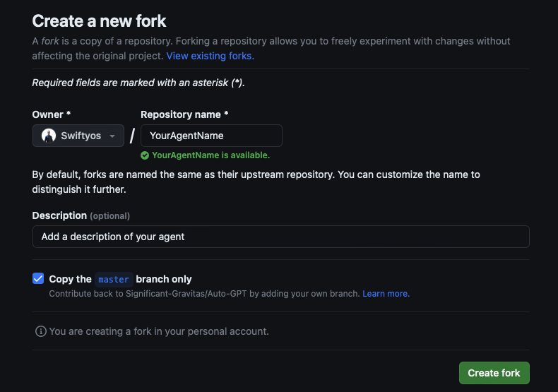Image resolution: width=558 pixels, height=392 pixels.
Task: Follow the Learn more link
Action: (x=386, y=293)
